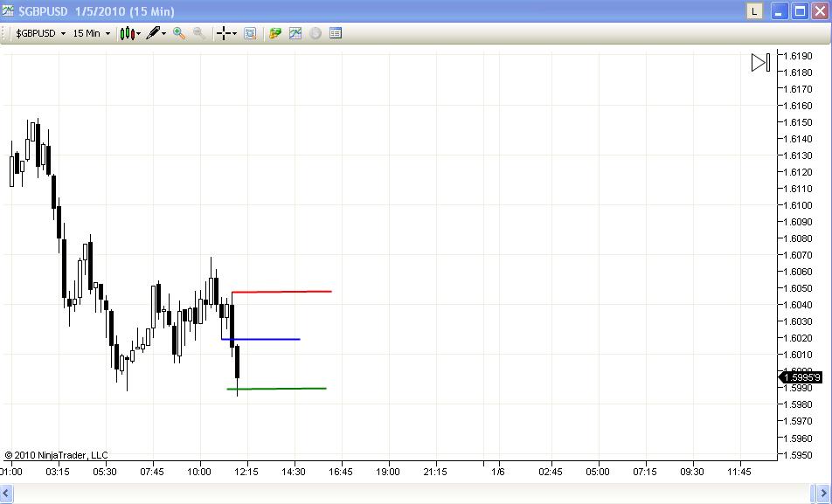Click the greyed round strategies icon
This screenshot has height=504, width=832.
point(315,33)
